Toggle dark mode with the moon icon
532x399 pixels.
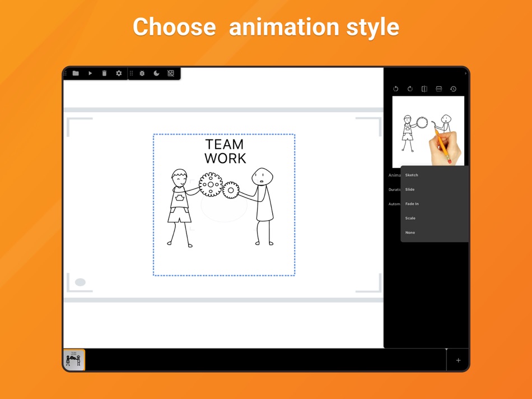[156, 73]
